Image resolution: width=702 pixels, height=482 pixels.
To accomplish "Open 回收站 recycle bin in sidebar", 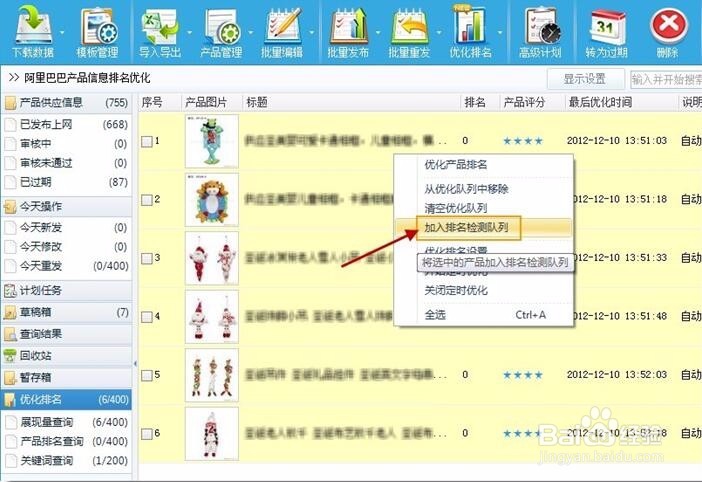I will click(x=66, y=356).
